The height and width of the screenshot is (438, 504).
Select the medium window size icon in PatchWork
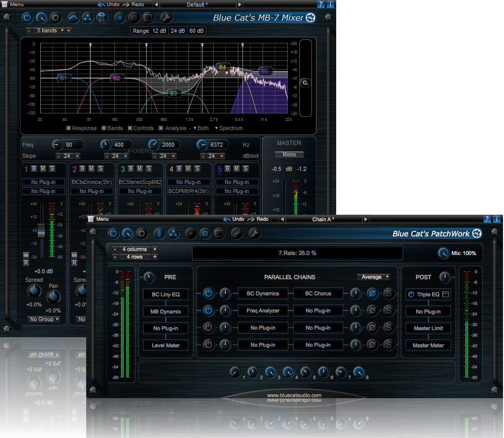pos(205,233)
